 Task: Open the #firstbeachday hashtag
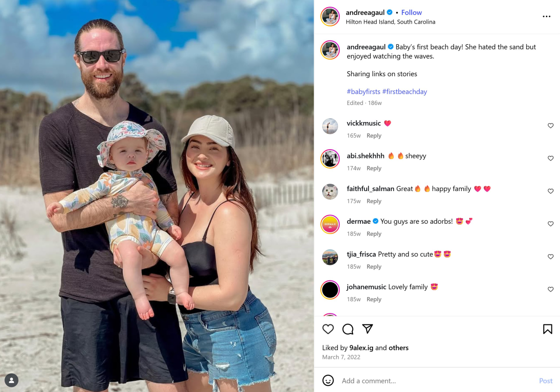pyautogui.click(x=405, y=91)
